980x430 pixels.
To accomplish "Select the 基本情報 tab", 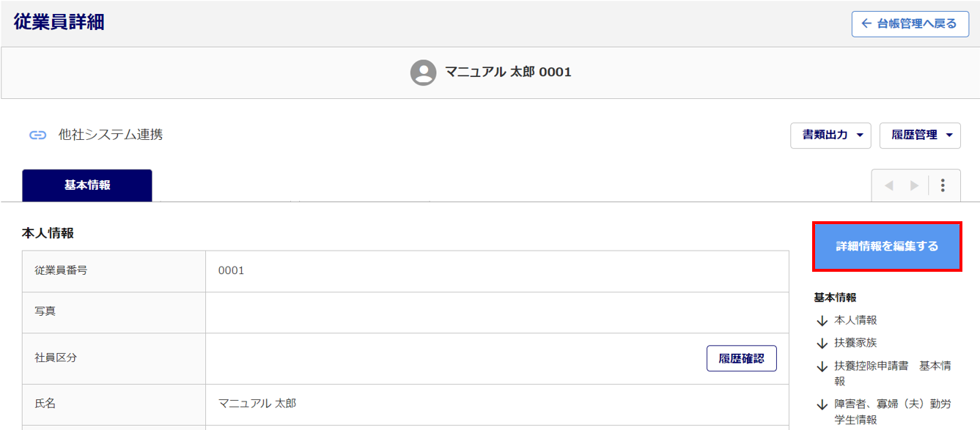I will pyautogui.click(x=87, y=185).
